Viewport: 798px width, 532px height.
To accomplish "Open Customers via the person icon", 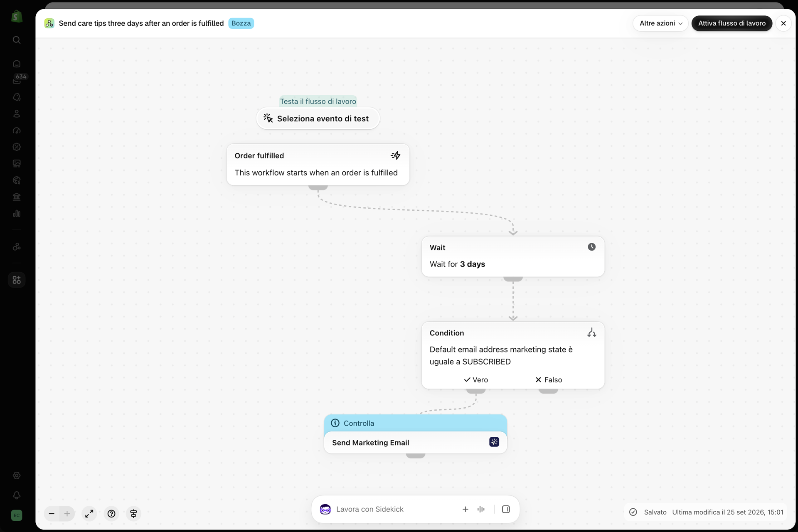I will click(17, 113).
